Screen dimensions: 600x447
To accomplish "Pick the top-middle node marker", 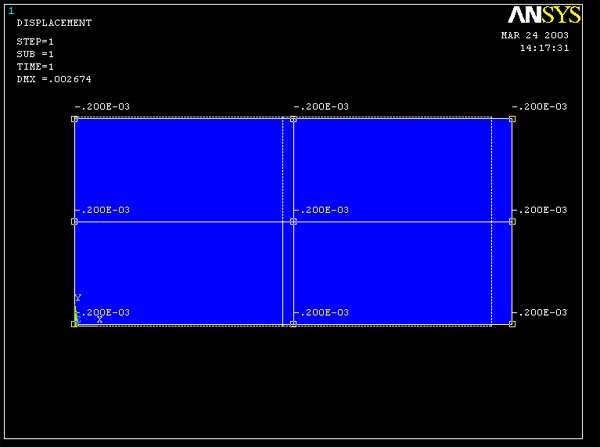I will pyautogui.click(x=293, y=119).
